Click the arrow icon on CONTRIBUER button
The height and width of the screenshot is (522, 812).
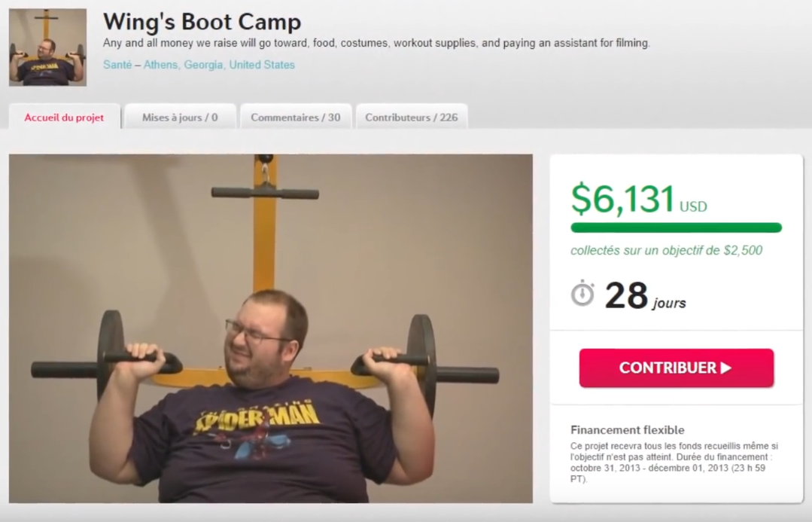tap(726, 368)
